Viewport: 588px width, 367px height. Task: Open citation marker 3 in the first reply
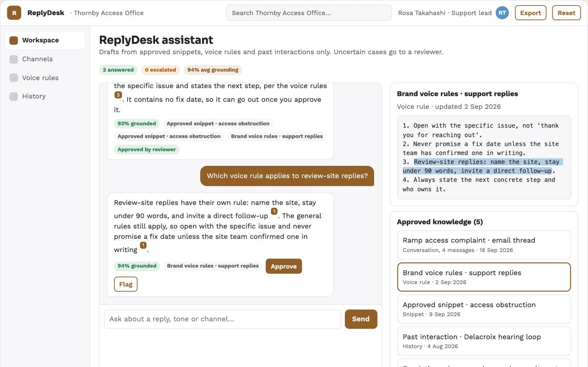118,95
